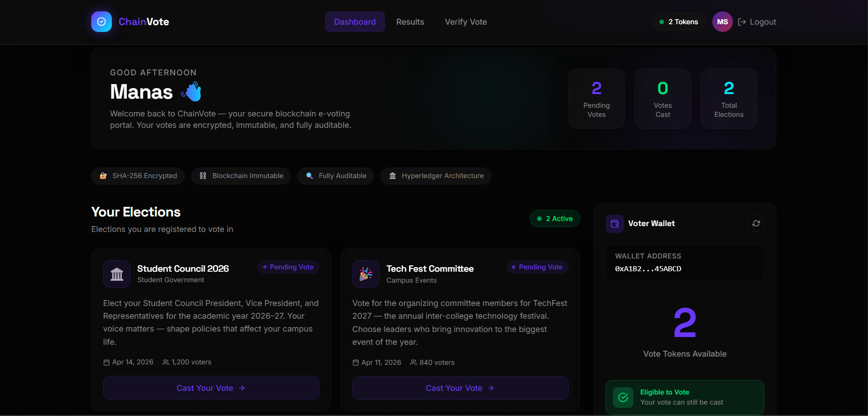The height and width of the screenshot is (416, 868).
Task: Go to the Verify Vote tab
Action: [465, 22]
